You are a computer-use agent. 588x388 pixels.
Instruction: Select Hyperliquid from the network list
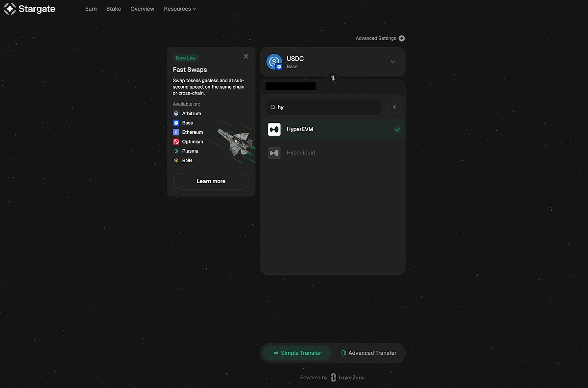click(x=300, y=153)
